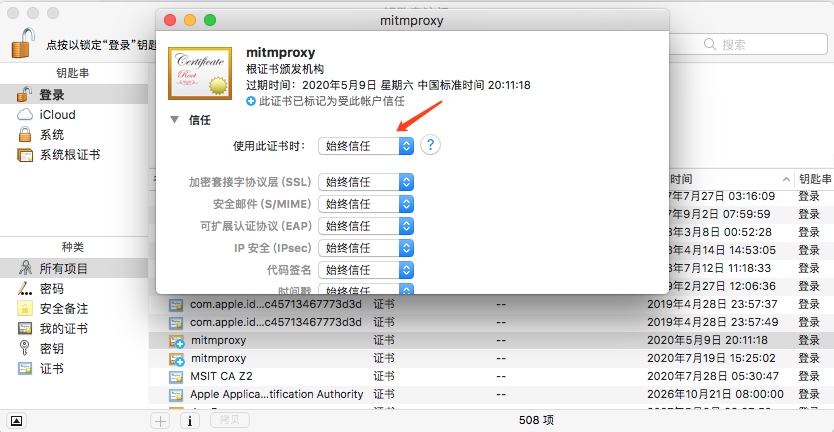The height and width of the screenshot is (432, 834).
Task: Click certificate icon of MSIT CA Z2
Action: (176, 377)
